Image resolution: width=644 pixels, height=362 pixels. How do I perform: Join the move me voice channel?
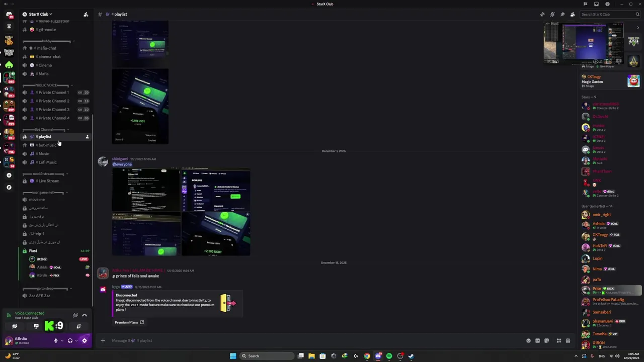click(x=55, y=200)
